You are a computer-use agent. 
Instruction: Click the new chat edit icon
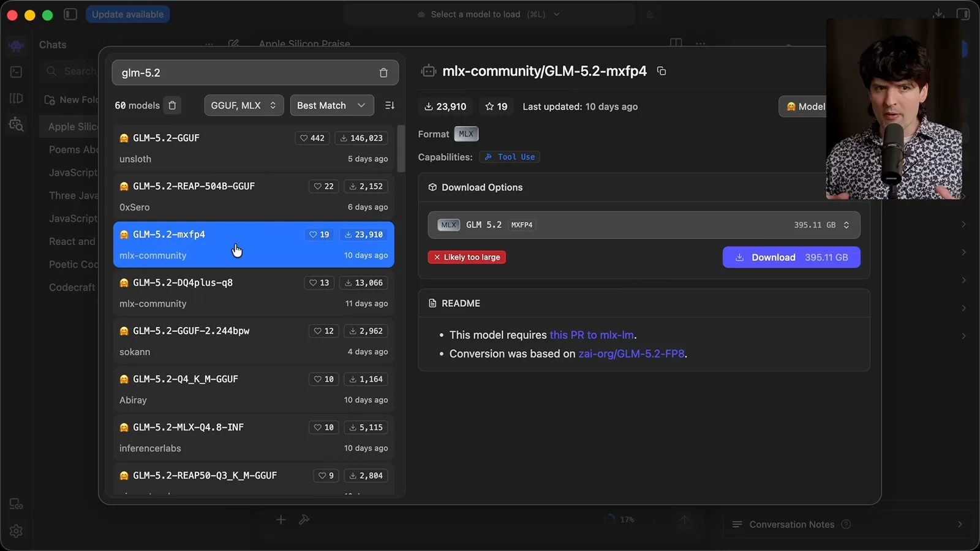(233, 44)
